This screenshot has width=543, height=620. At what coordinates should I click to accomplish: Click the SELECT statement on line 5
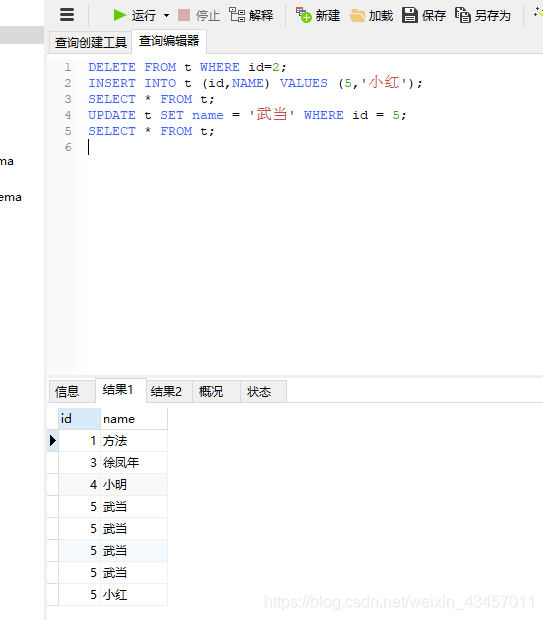(151, 131)
